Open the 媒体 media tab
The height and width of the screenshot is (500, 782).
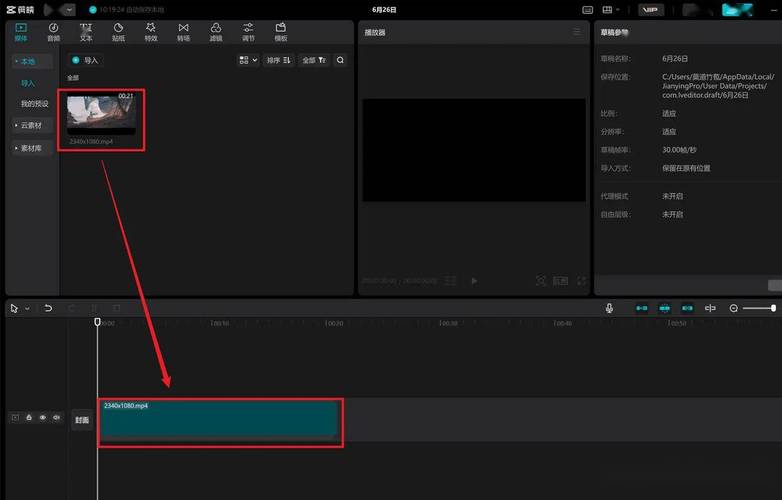[x=21, y=32]
